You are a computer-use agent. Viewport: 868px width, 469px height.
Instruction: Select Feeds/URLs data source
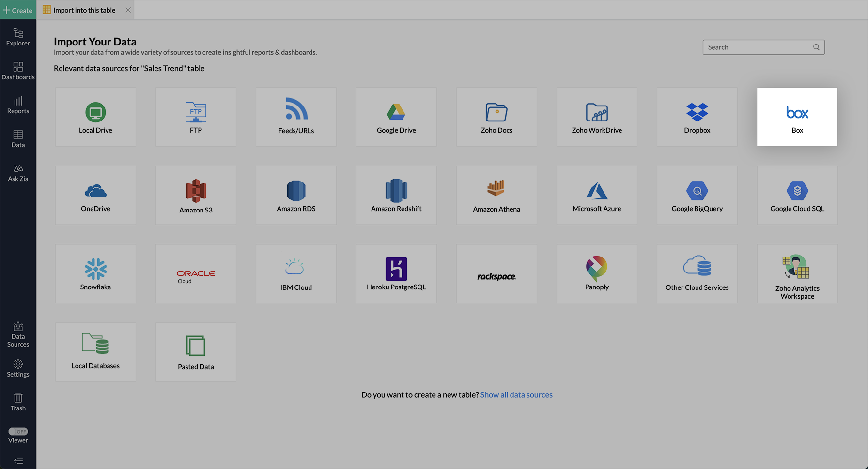click(296, 117)
